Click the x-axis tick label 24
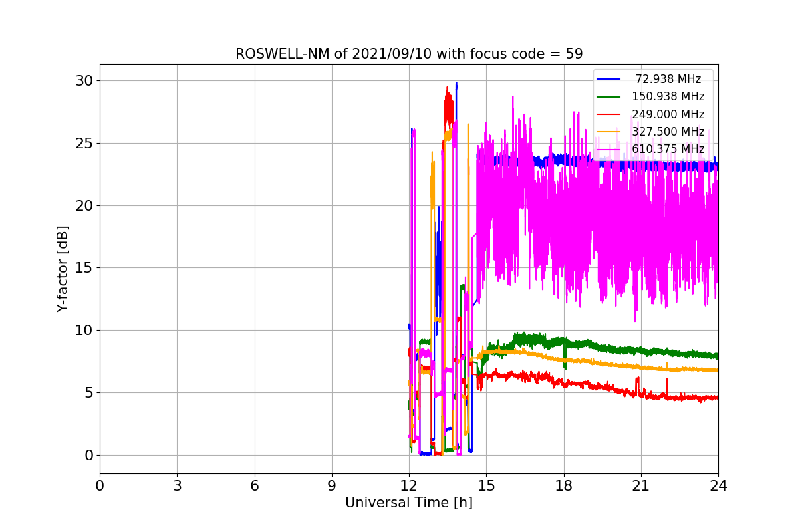The height and width of the screenshot is (532, 798). click(x=718, y=485)
